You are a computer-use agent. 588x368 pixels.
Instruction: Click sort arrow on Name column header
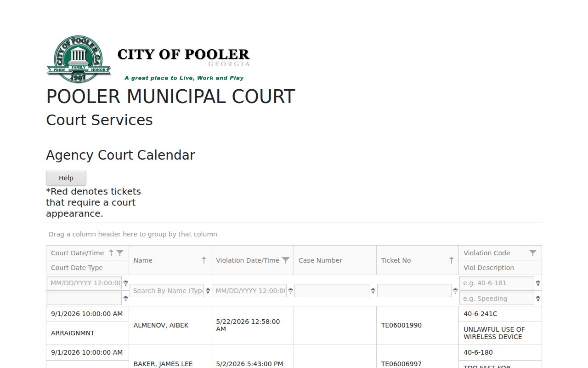pos(204,260)
